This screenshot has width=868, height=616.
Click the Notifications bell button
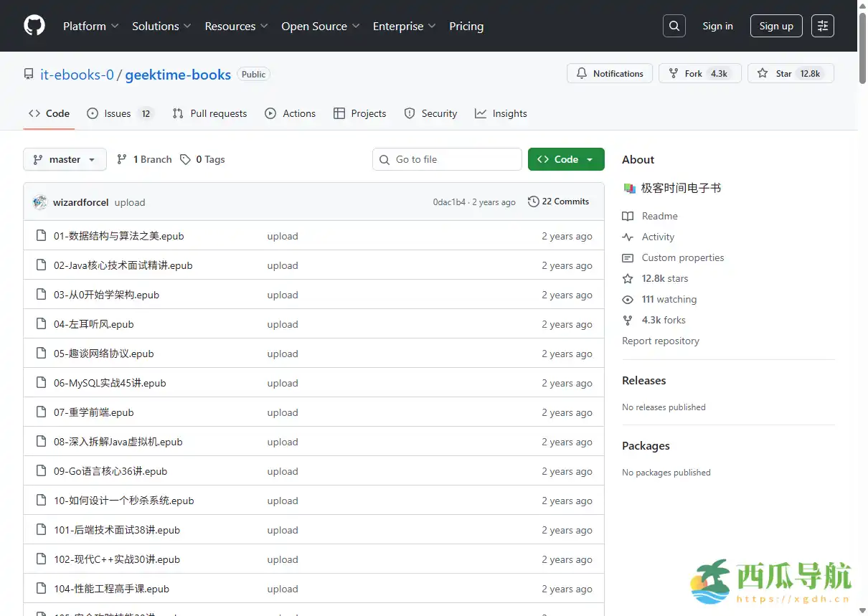610,73
